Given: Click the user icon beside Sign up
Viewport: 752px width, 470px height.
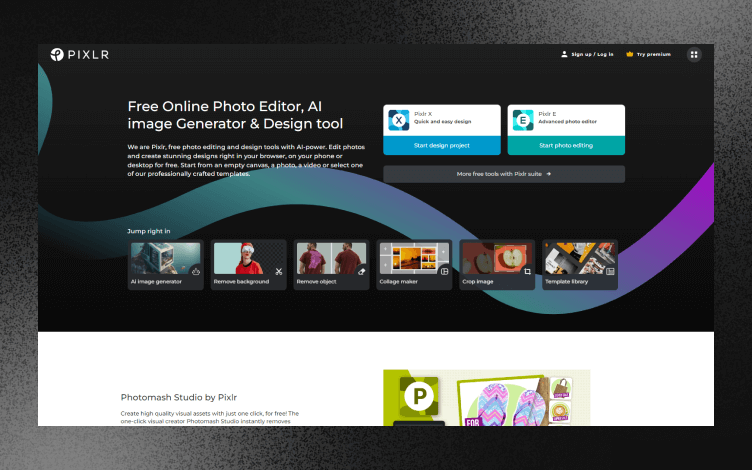Looking at the screenshot, I should [564, 54].
